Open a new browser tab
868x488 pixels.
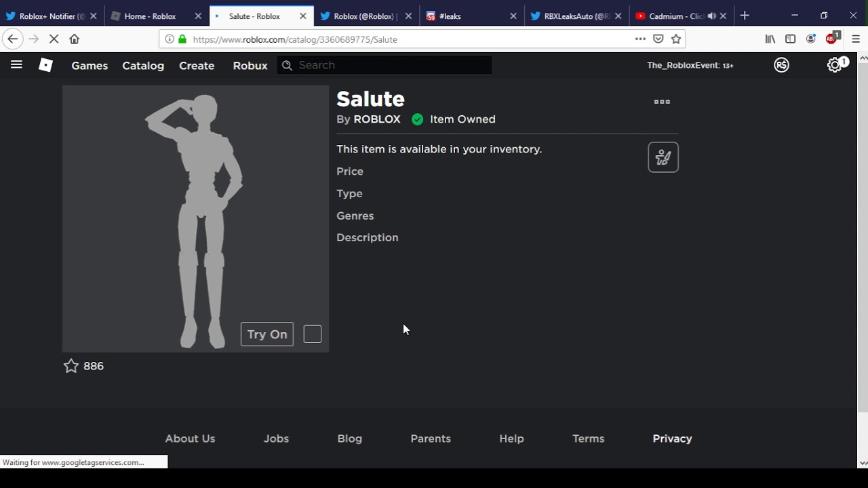[x=745, y=16]
